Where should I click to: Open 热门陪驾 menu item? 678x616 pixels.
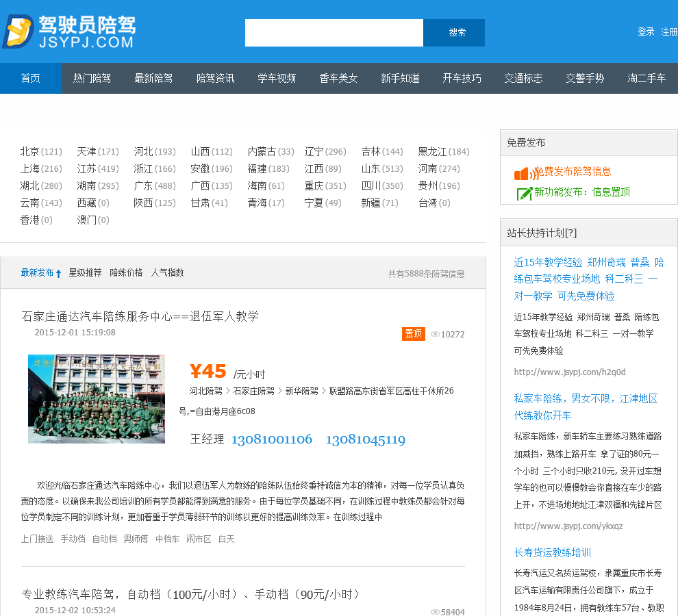[x=92, y=78]
